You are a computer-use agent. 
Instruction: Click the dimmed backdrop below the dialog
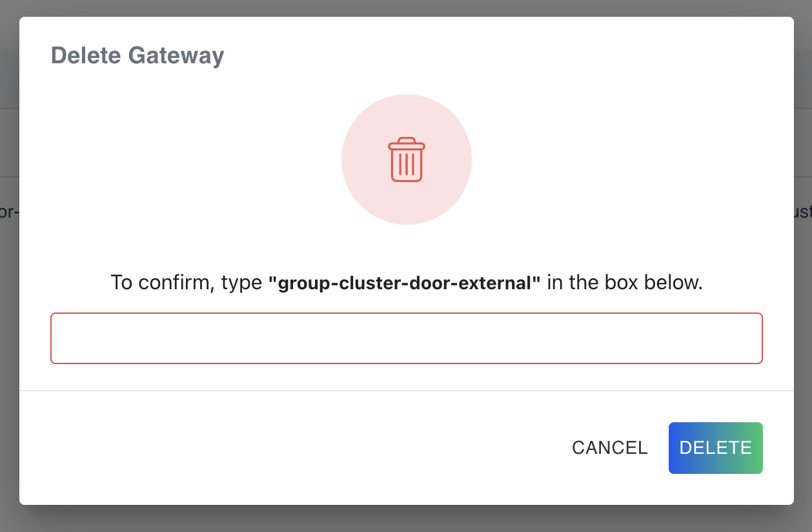(407, 519)
